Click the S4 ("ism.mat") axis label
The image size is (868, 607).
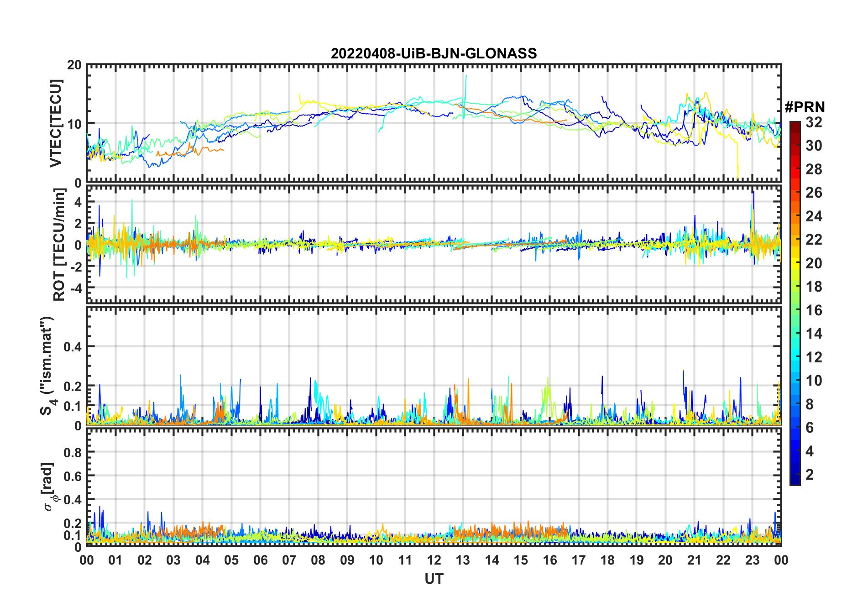click(47, 366)
